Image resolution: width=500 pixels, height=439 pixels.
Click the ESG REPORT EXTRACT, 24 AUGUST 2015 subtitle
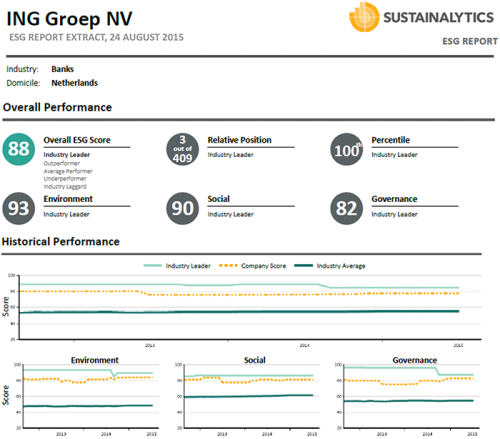(x=96, y=37)
